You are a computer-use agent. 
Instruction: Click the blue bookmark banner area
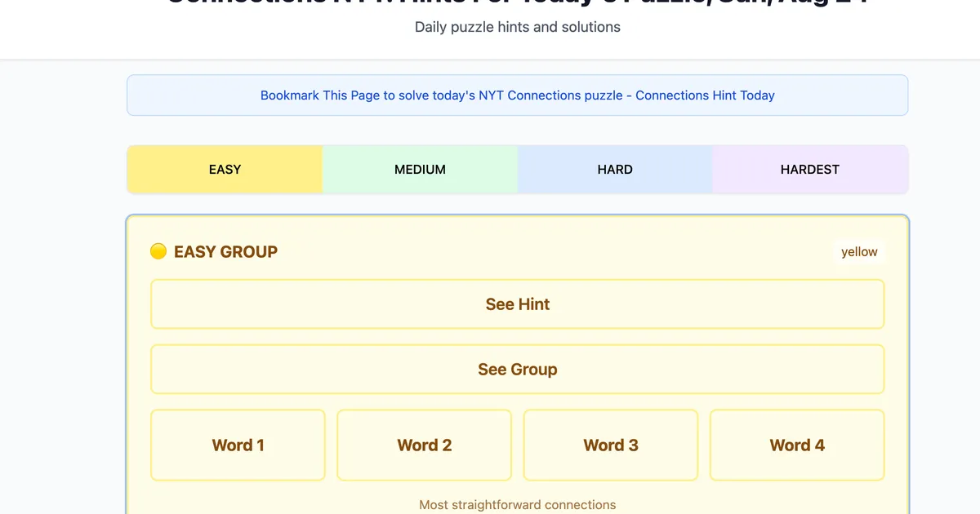click(x=517, y=95)
